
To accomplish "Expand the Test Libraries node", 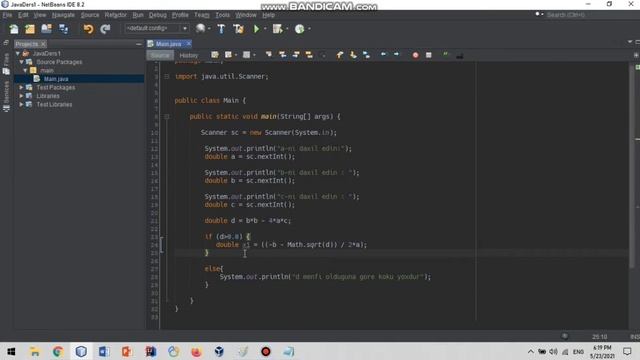I will tap(21, 104).
